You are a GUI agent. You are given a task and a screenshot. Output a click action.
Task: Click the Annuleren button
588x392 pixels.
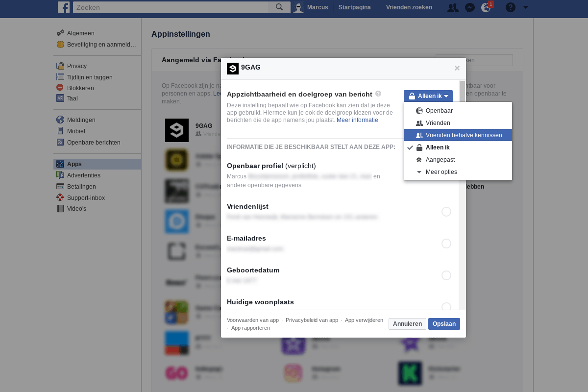[x=407, y=324]
